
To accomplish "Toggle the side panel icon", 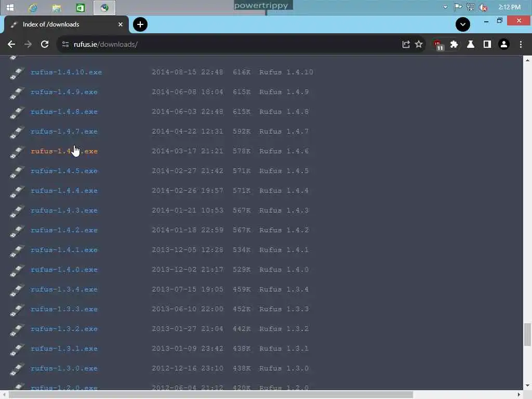I will tap(487, 45).
